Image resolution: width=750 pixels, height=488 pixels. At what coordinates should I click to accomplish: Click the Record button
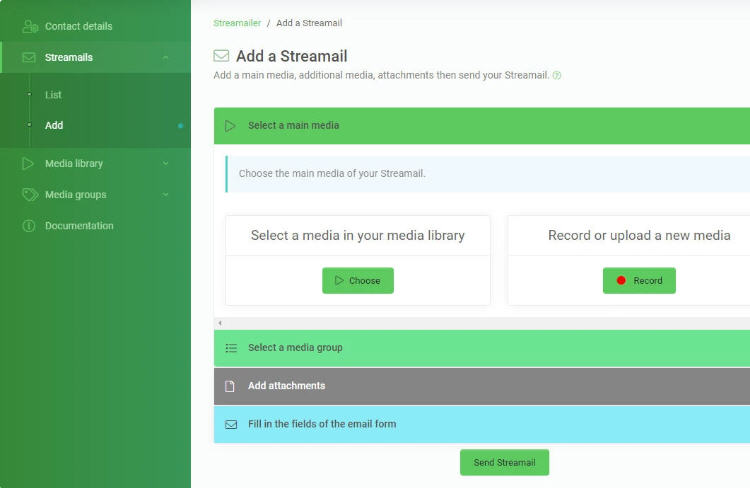coord(639,281)
